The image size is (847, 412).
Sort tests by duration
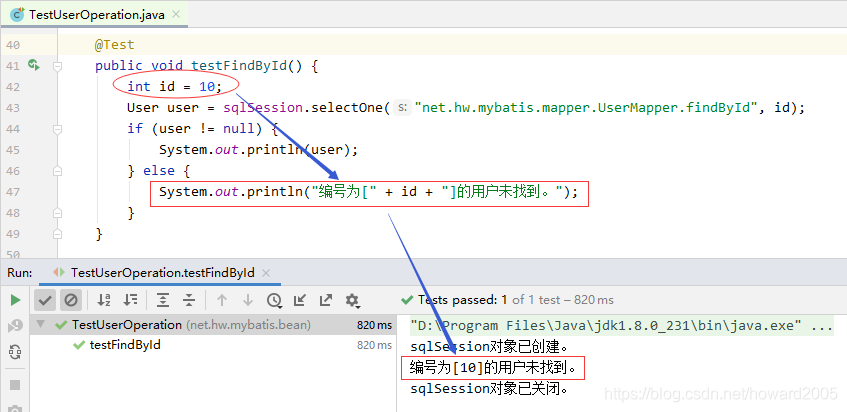(130, 300)
